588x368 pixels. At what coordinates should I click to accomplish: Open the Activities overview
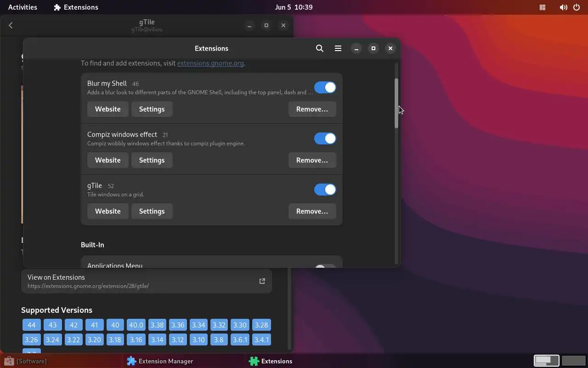click(x=23, y=7)
